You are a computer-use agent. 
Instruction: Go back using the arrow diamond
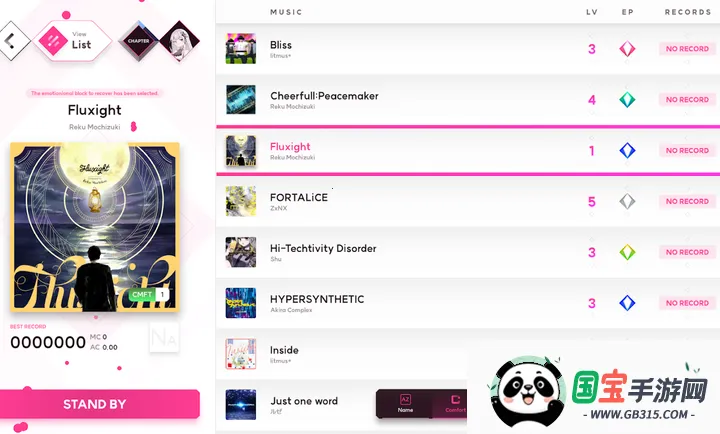(12, 41)
